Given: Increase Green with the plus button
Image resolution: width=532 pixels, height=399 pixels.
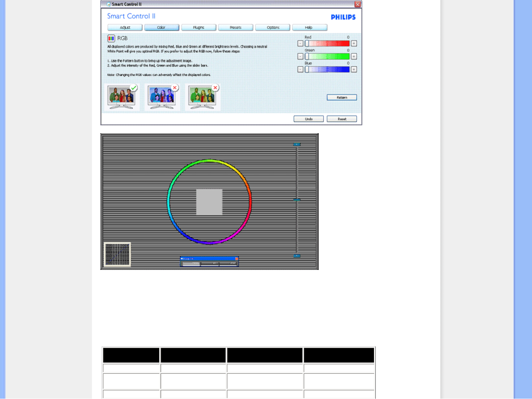Looking at the screenshot, I should 354,56.
